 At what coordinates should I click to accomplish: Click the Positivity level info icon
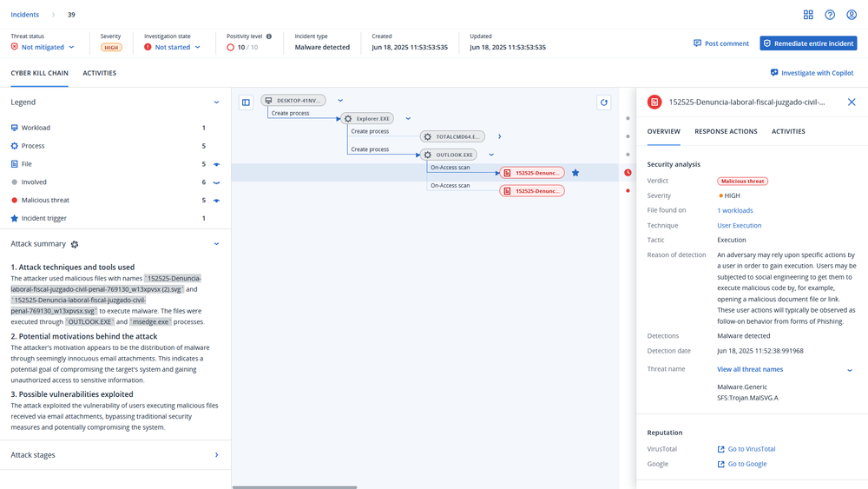point(269,36)
